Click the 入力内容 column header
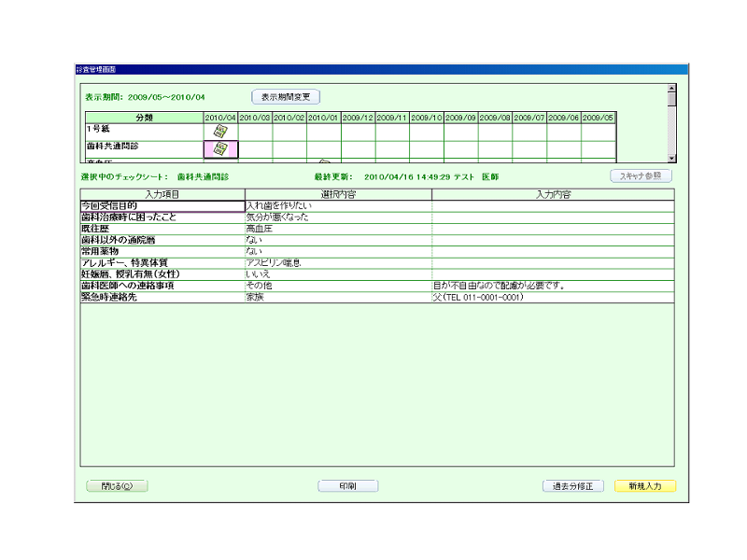747x560 pixels. tap(553, 194)
